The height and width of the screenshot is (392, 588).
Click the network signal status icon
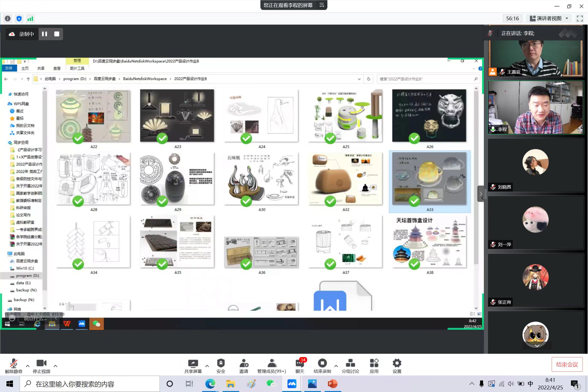coord(30,19)
